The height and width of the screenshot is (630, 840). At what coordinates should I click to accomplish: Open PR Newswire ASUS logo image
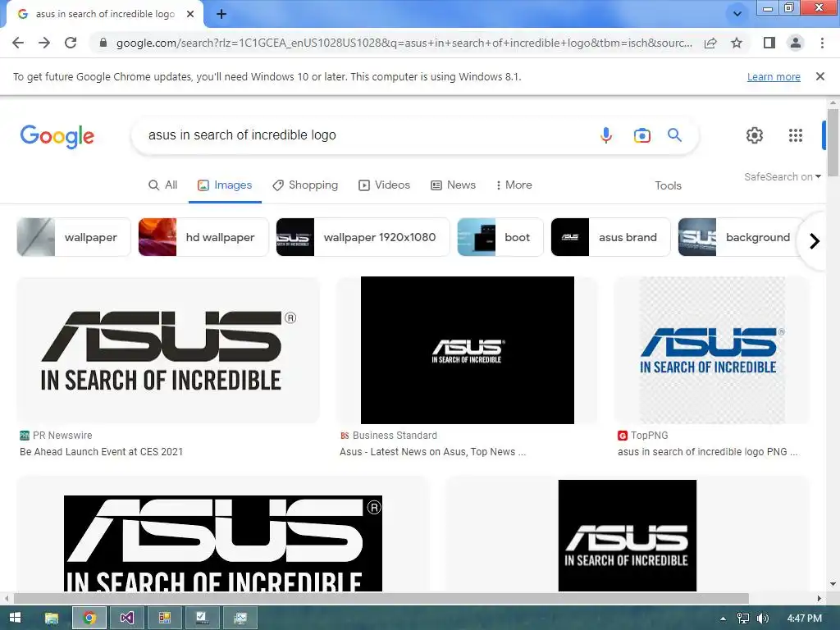click(x=168, y=349)
